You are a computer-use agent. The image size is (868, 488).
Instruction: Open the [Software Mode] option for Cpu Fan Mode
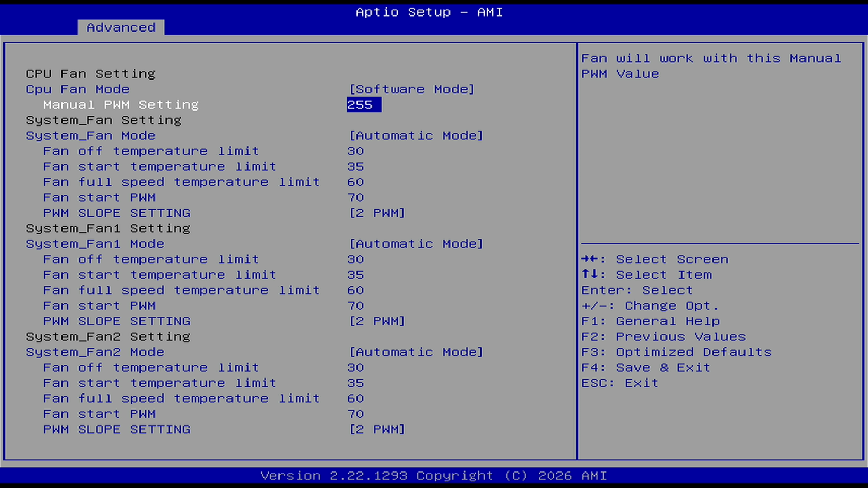pyautogui.click(x=412, y=89)
